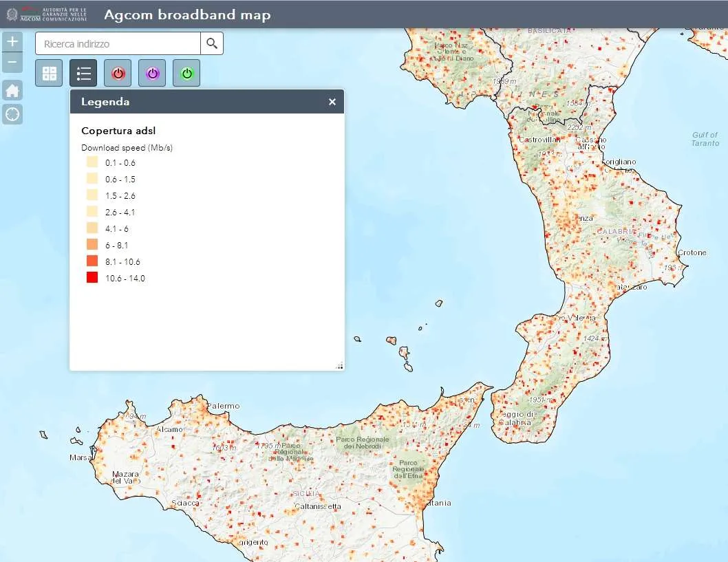Toggle the legend list button
The image size is (728, 562).
83,73
